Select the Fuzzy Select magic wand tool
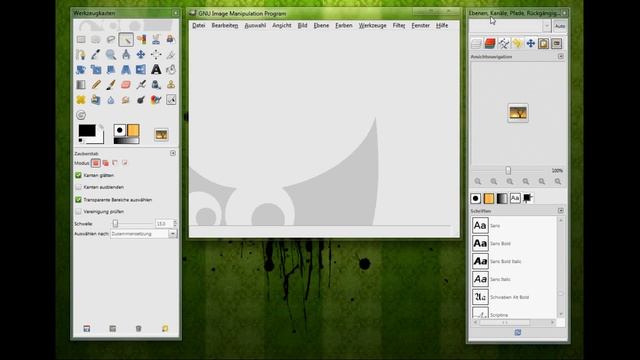The width and height of the screenshot is (640, 360). tap(126, 40)
